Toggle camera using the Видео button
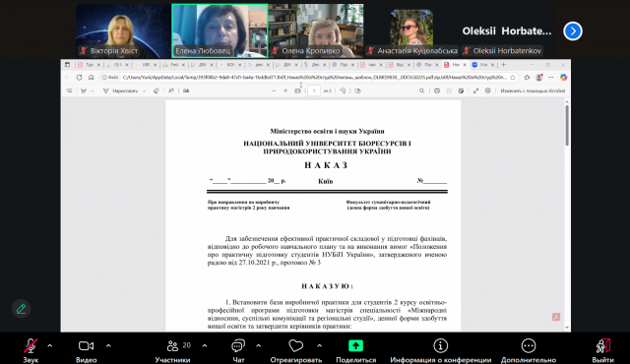Image resolution: width=630 pixels, height=364 pixels. point(86,350)
